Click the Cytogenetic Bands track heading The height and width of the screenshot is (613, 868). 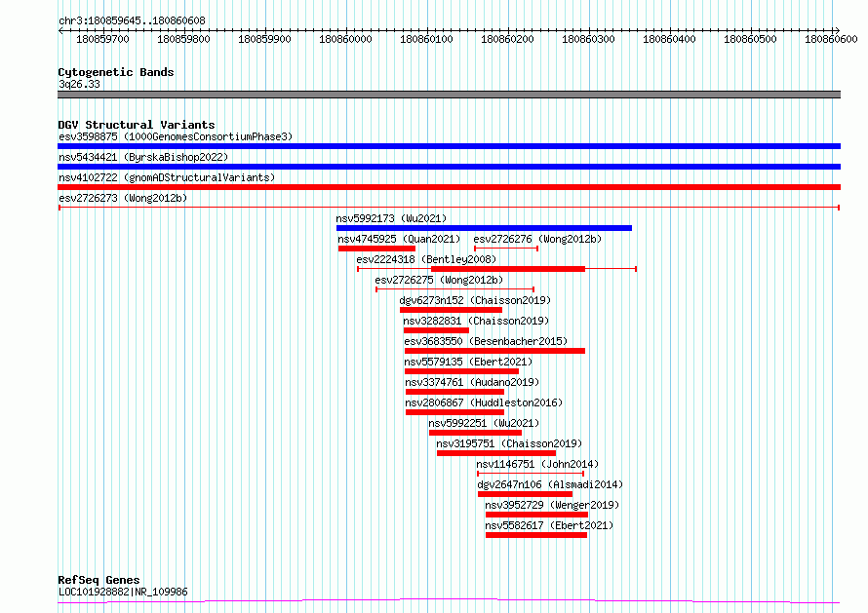click(116, 72)
